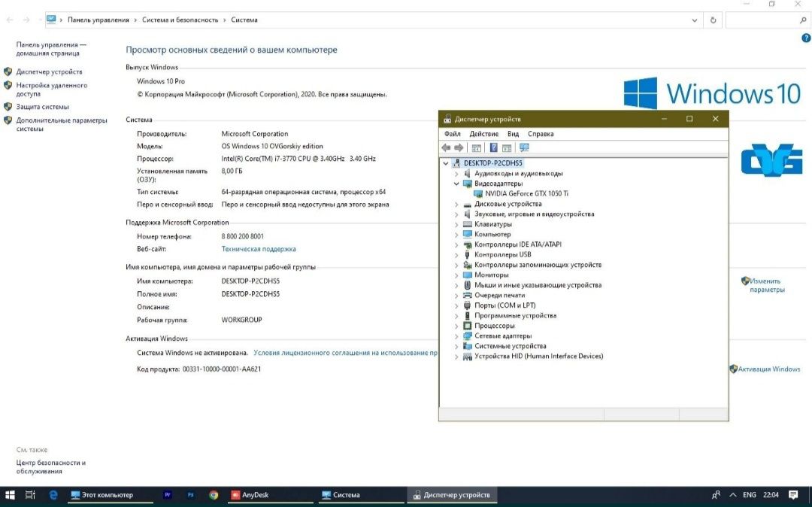The image size is (812, 507).
Task: Open the notification center icon
Action: point(793,495)
